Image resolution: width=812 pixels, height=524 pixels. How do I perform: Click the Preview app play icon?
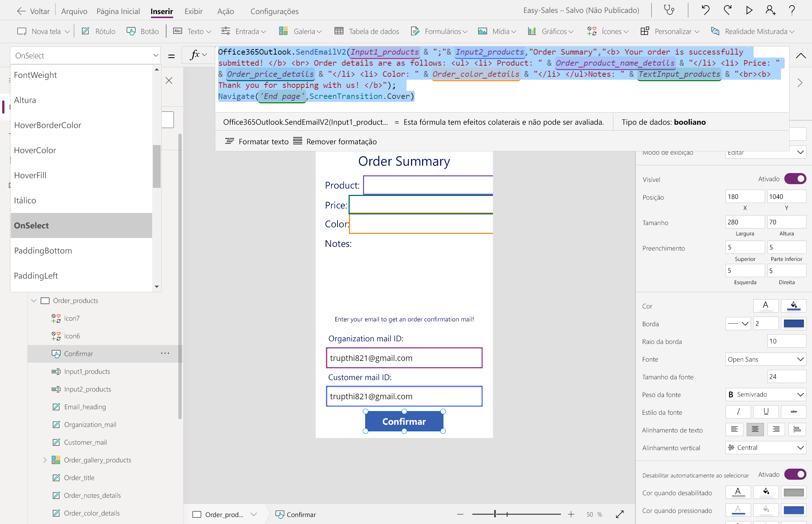click(749, 10)
